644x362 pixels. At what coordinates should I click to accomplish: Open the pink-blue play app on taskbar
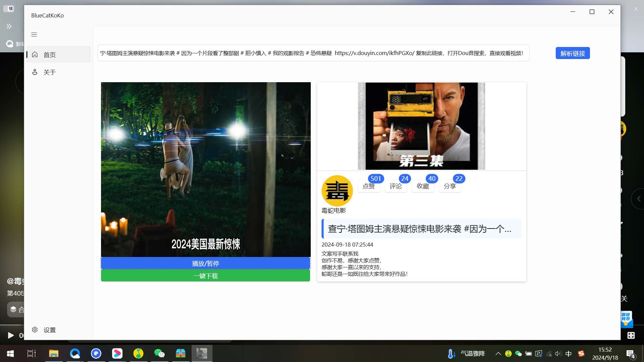117,354
